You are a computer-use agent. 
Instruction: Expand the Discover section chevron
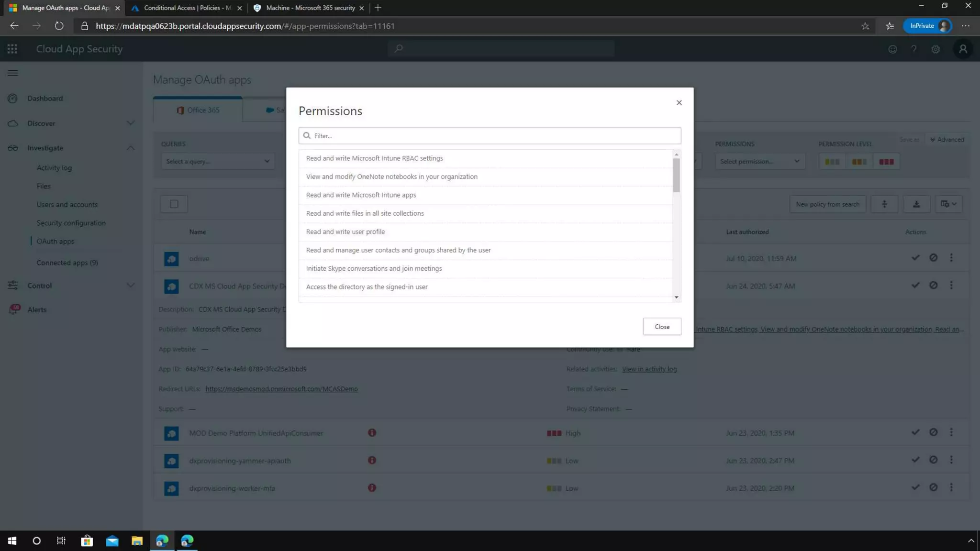130,123
